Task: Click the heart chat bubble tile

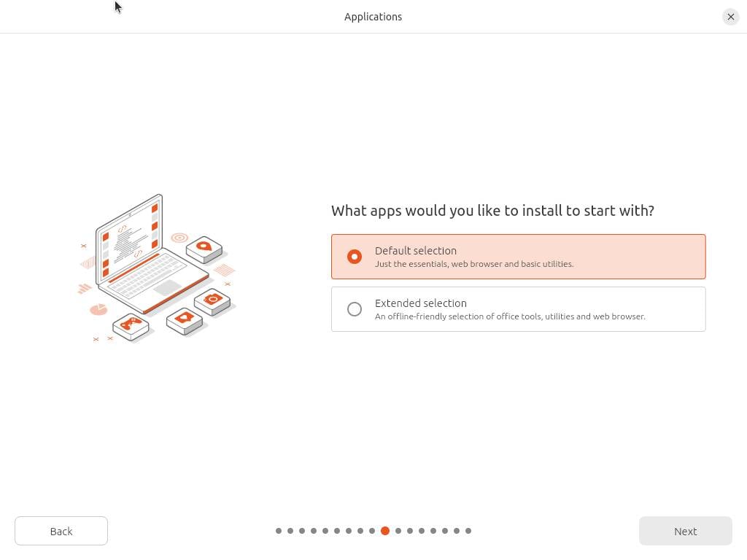Action: click(x=184, y=319)
